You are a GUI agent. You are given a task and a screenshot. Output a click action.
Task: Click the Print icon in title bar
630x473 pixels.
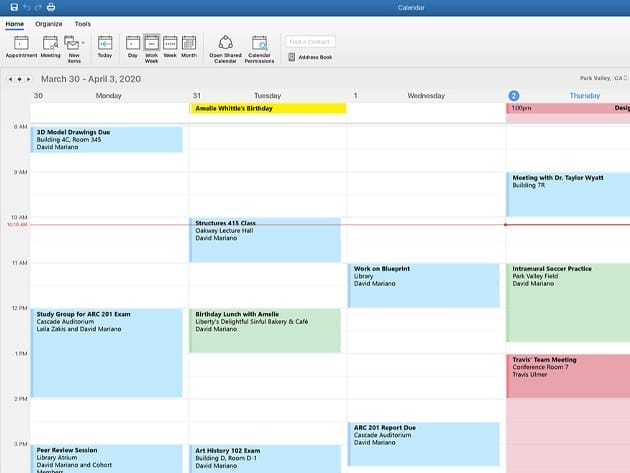pyautogui.click(x=51, y=7)
